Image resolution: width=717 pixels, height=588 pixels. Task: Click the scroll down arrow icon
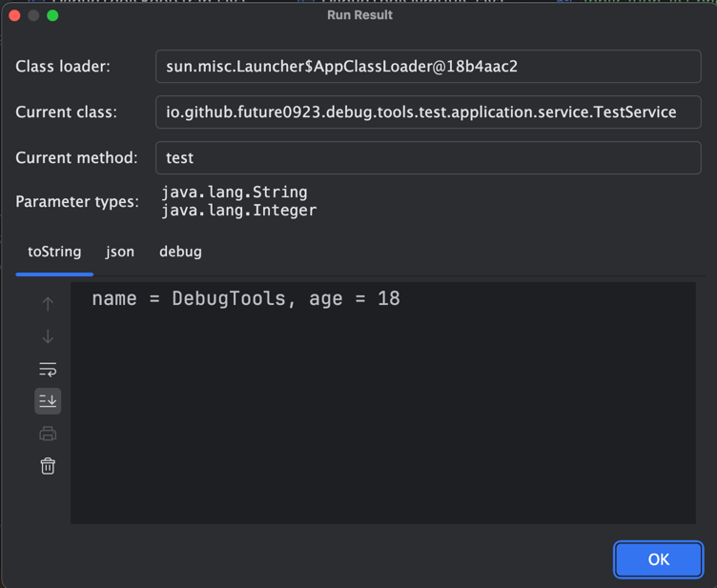(48, 336)
